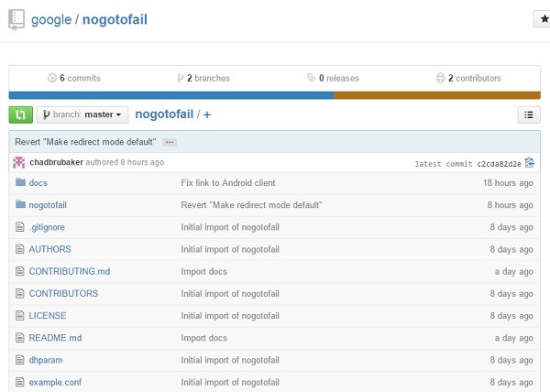Screen dimensions: 550x392
Task: Click the plus to create new file
Action: click(x=207, y=114)
